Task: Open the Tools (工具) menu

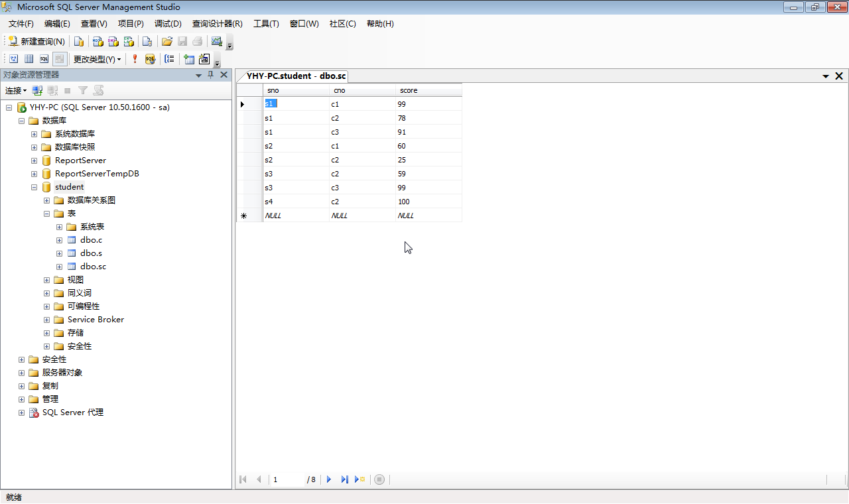Action: point(266,24)
